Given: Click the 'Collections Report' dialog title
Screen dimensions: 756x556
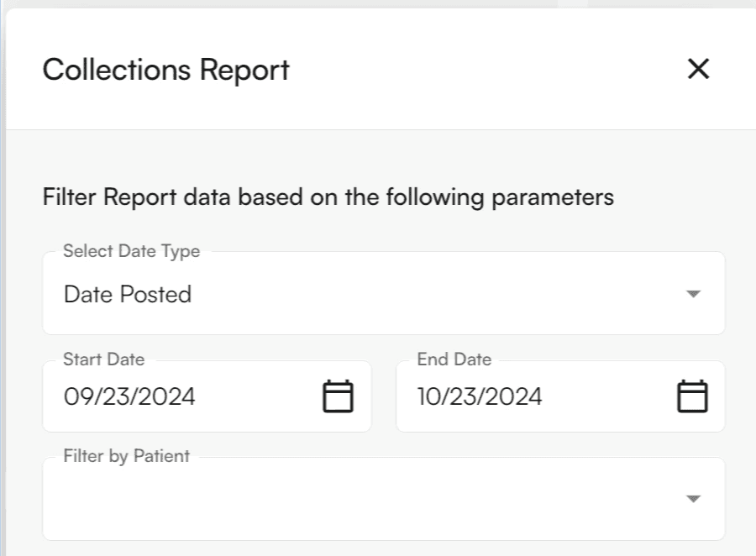Looking at the screenshot, I should pyautogui.click(x=165, y=70).
